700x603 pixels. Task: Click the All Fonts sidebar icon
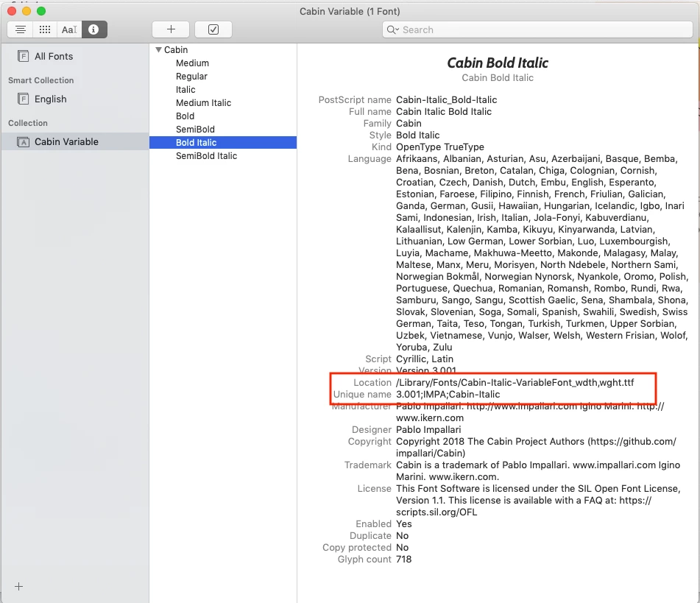click(23, 56)
